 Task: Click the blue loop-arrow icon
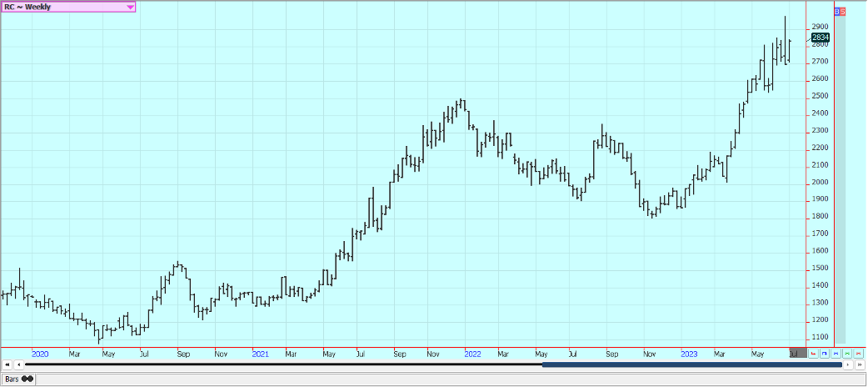[x=825, y=353]
